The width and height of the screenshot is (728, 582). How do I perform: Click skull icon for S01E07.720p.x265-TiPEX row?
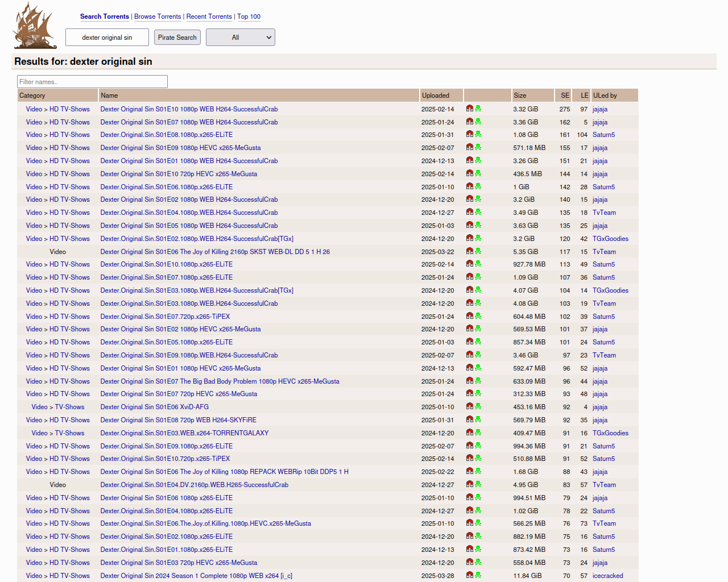pyautogui.click(x=478, y=316)
